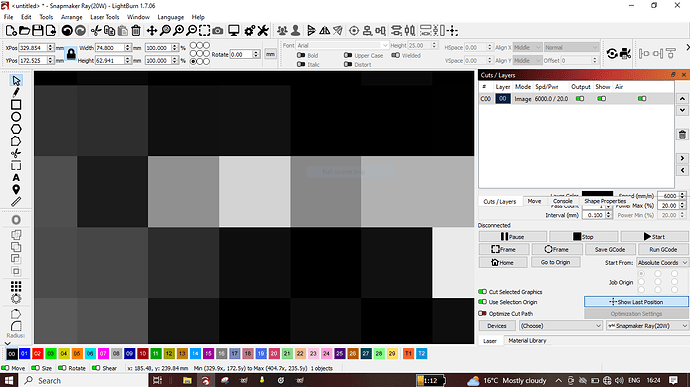Click the Run GCode button
Image resolution: width=690 pixels, height=387 pixels.
point(663,249)
